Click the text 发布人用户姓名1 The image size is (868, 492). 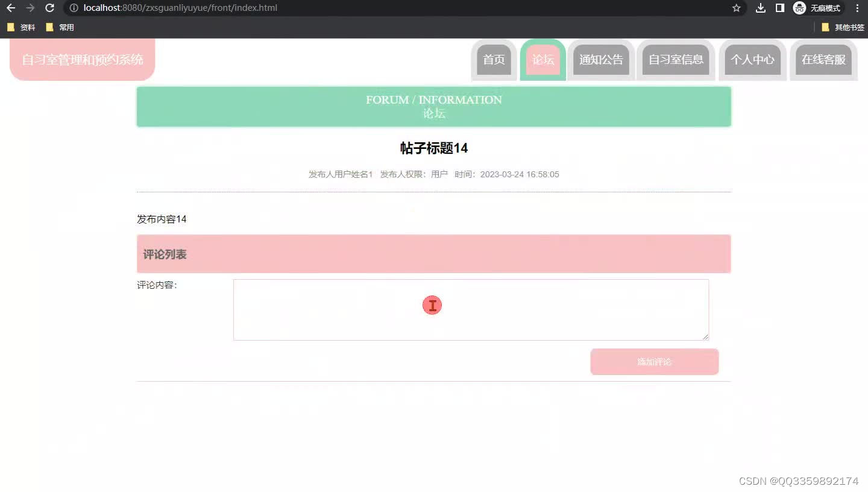(x=341, y=174)
